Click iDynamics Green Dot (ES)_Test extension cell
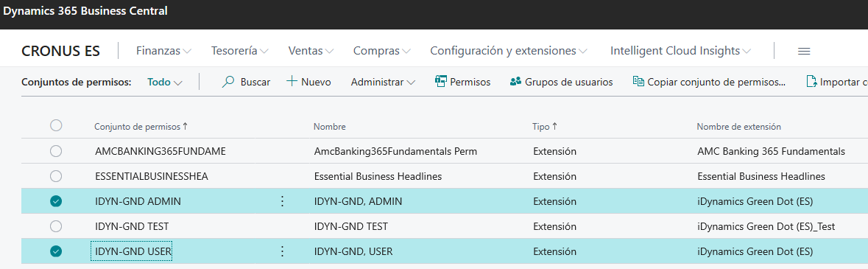868x269 pixels. point(766,226)
